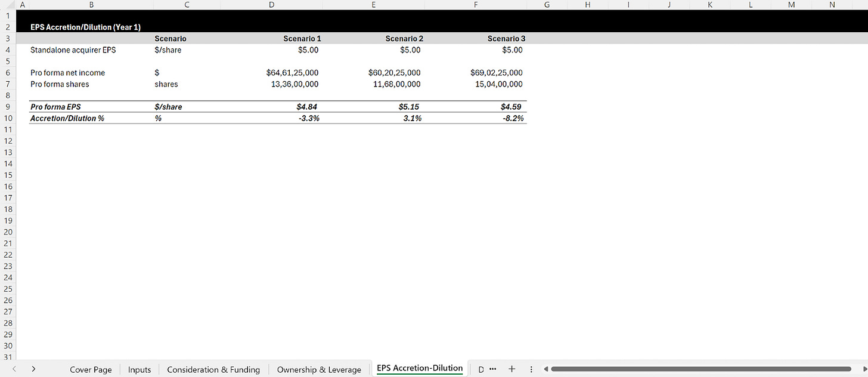Click the 'shares' unit cell
868x377 pixels.
click(x=166, y=84)
